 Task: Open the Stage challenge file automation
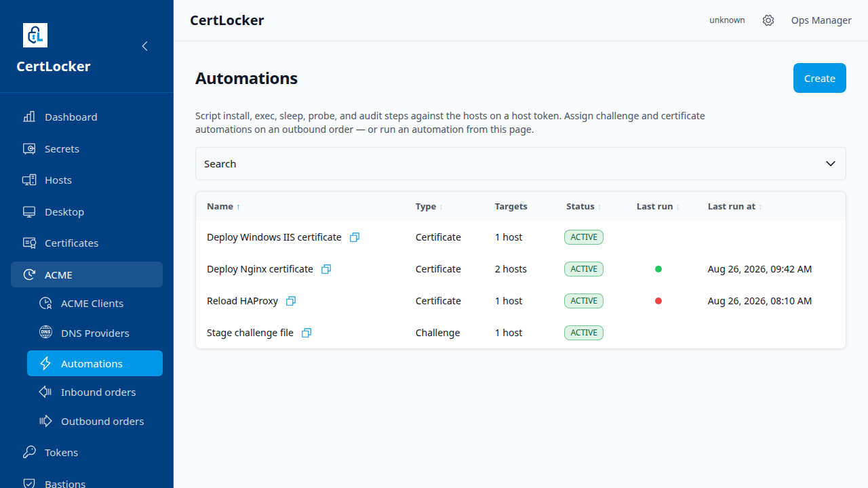pos(250,333)
